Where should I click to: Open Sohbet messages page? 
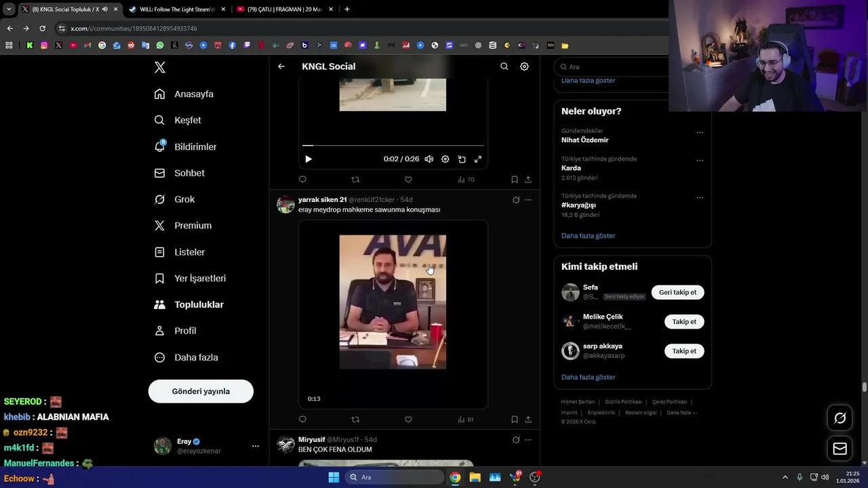180,173
